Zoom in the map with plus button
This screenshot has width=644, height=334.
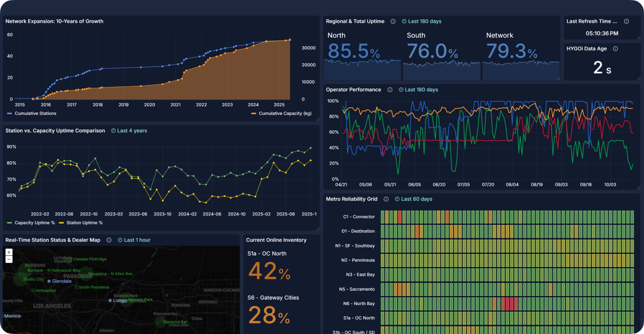point(9,252)
